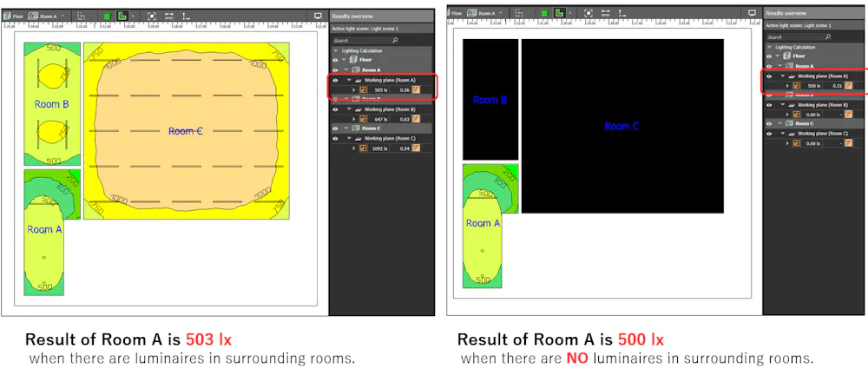
Task: Click the monitor icon in left window toolbar
Action: [x=318, y=16]
